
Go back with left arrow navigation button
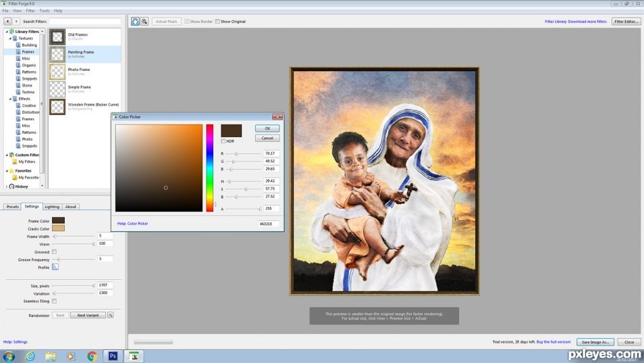tap(7, 22)
